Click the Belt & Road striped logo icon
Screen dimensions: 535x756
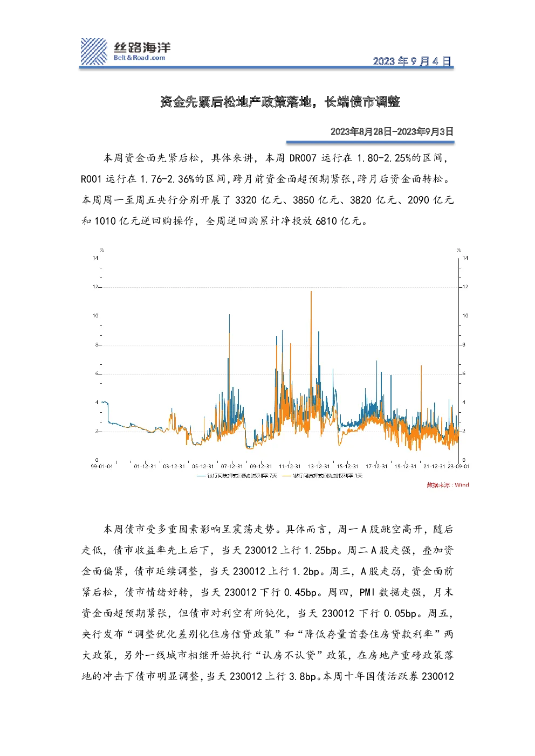94,52
